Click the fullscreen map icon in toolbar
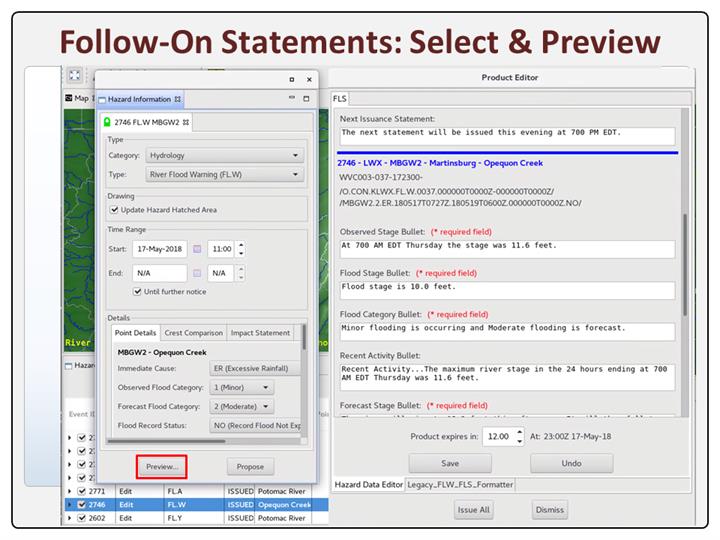This screenshot has width=720, height=540. tap(74, 75)
